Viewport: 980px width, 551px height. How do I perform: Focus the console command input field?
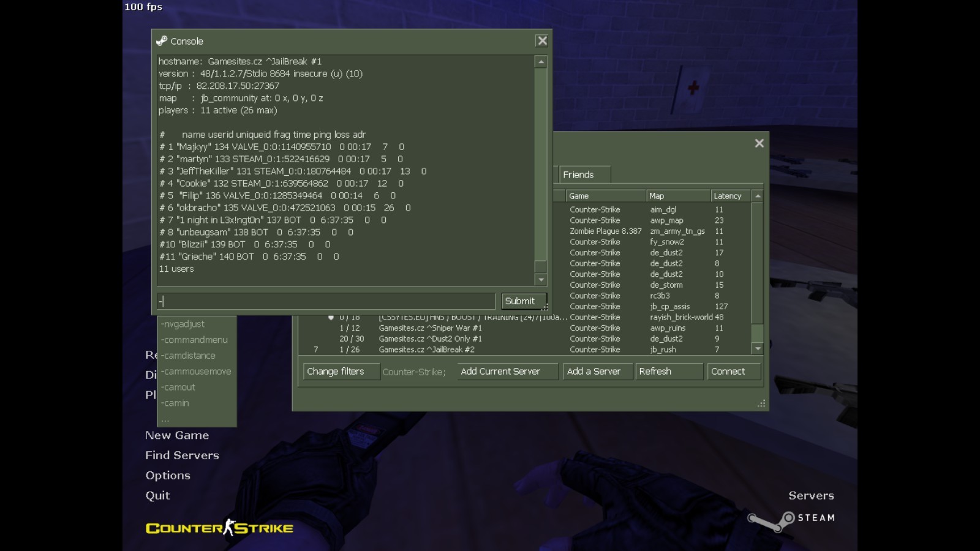[x=326, y=301]
